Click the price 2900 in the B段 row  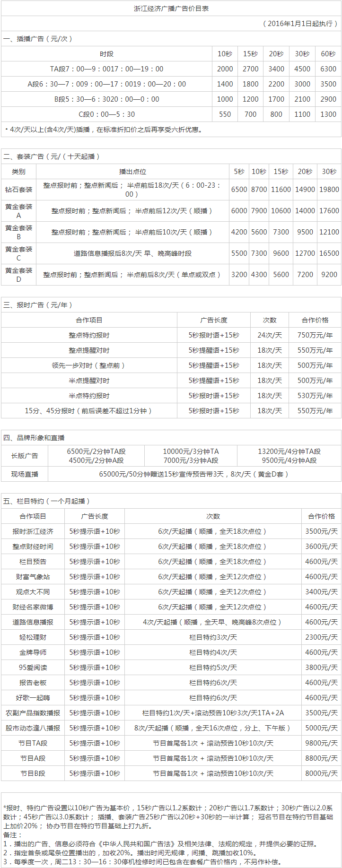tap(328, 99)
